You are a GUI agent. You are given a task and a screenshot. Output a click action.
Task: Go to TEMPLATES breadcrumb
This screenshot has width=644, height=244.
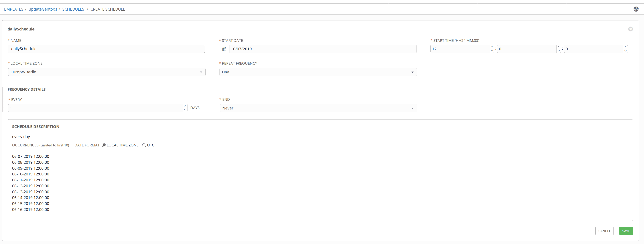[12, 9]
